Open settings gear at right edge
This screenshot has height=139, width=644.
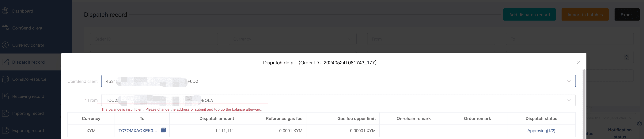[x=639, y=124]
